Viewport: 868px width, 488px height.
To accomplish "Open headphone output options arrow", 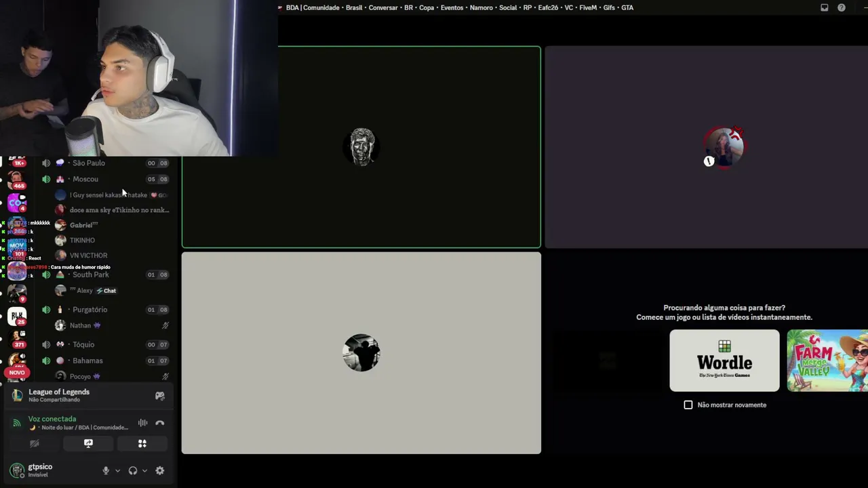I will [144, 470].
